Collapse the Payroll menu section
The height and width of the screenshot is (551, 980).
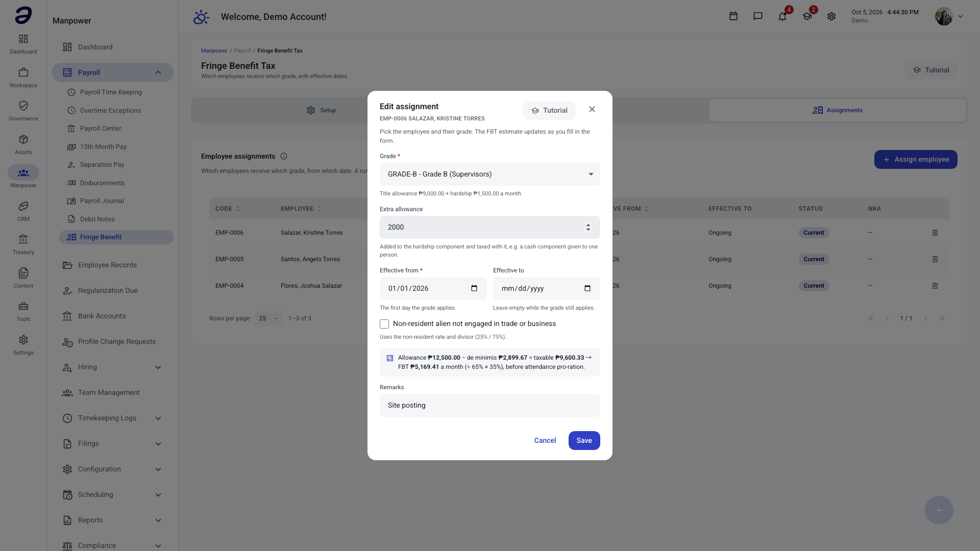pyautogui.click(x=158, y=72)
